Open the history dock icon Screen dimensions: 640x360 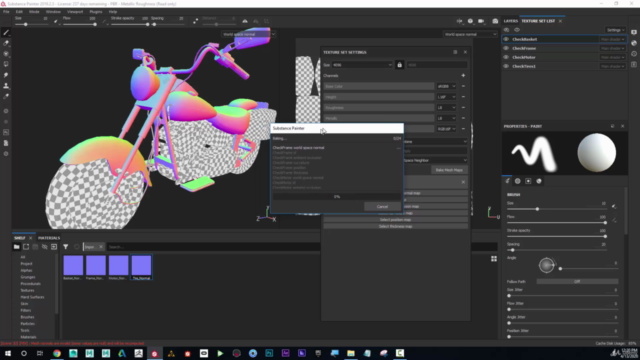tap(634, 54)
